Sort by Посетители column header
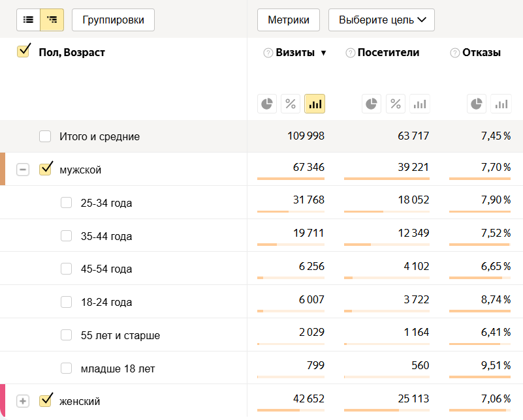 tap(388, 53)
